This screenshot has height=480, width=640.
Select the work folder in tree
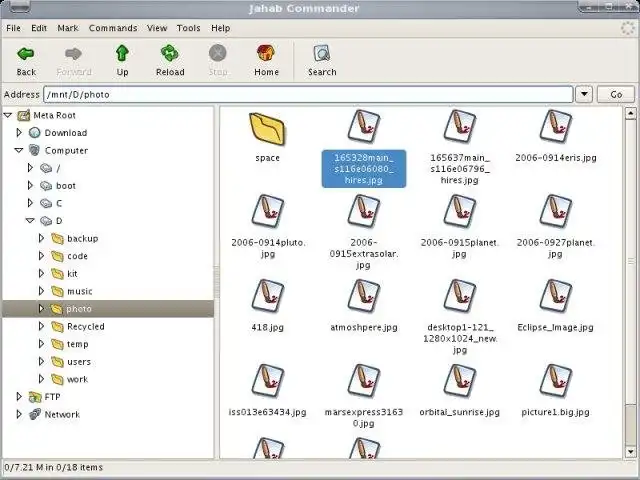point(77,379)
